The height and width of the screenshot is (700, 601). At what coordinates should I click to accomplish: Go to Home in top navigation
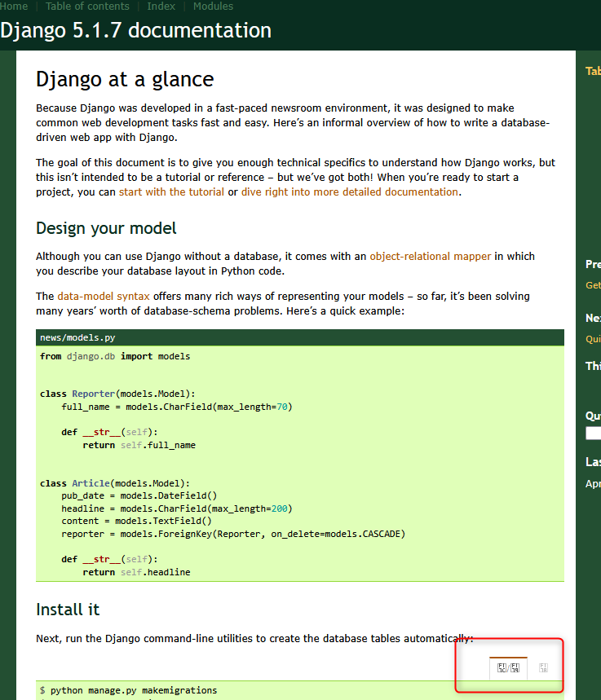[x=13, y=7]
